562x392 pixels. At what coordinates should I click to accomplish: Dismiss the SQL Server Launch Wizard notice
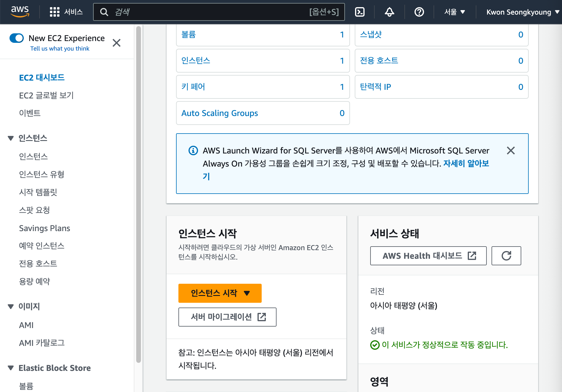pyautogui.click(x=511, y=150)
